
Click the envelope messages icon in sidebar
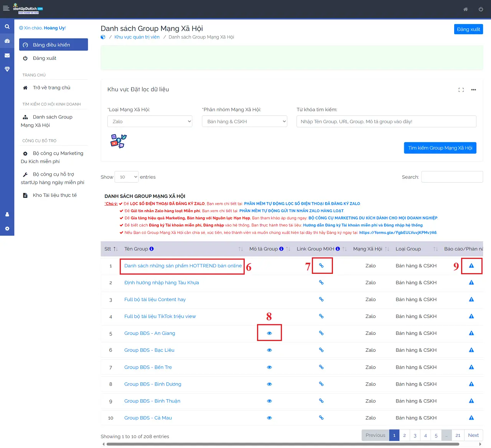tap(7, 55)
